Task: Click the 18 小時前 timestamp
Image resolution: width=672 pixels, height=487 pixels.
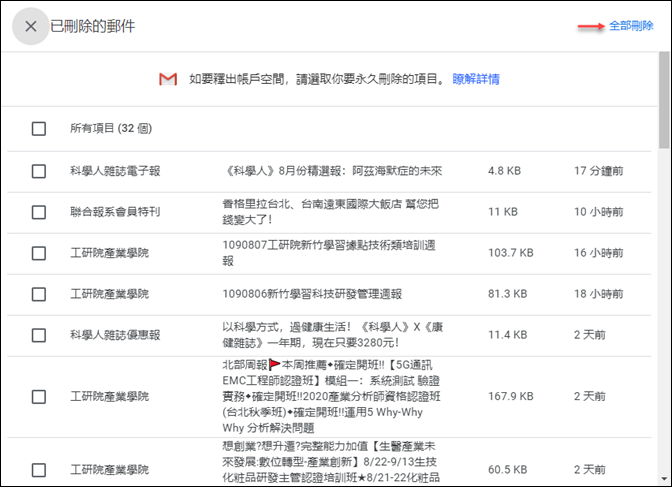Action: 599,295
